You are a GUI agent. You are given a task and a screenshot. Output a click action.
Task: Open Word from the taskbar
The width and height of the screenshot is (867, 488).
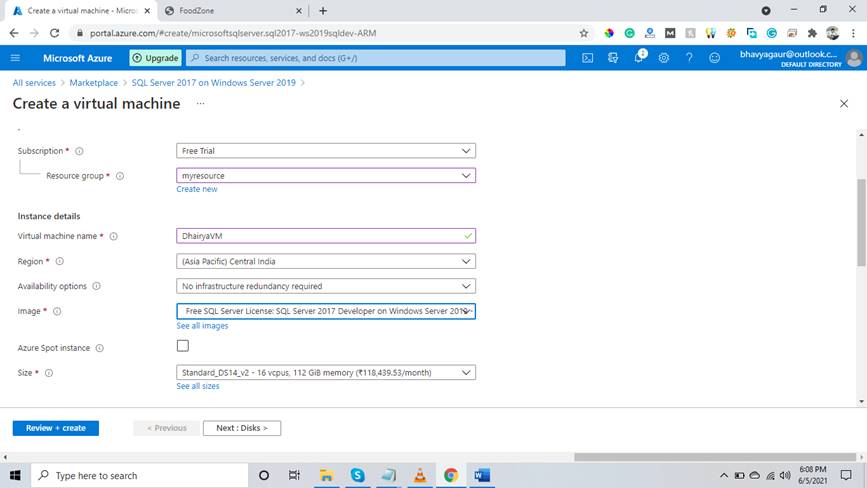coord(482,475)
